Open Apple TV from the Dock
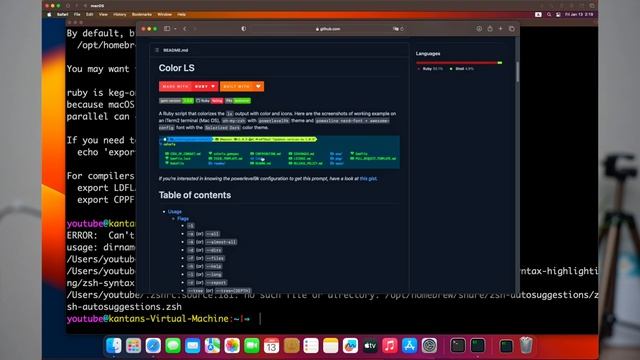The image size is (640, 360). (x=370, y=346)
